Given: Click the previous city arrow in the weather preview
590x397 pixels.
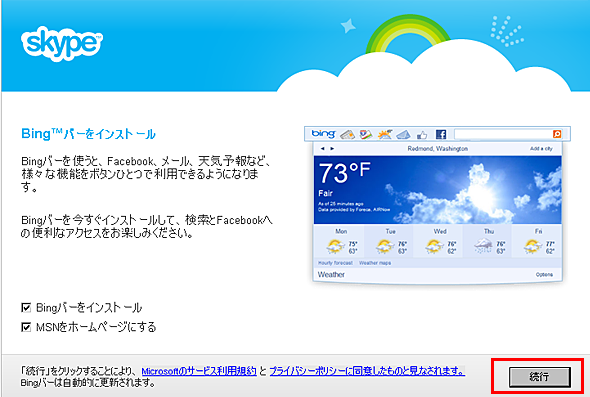Looking at the screenshot, I should click(x=322, y=149).
